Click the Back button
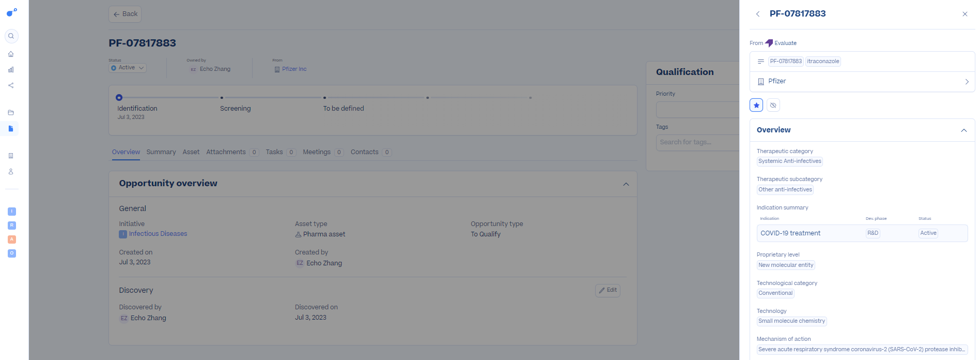 point(125,14)
